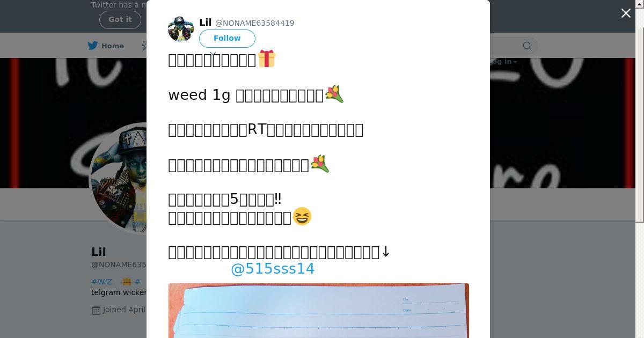Close the tweet popup overlay

(626, 13)
